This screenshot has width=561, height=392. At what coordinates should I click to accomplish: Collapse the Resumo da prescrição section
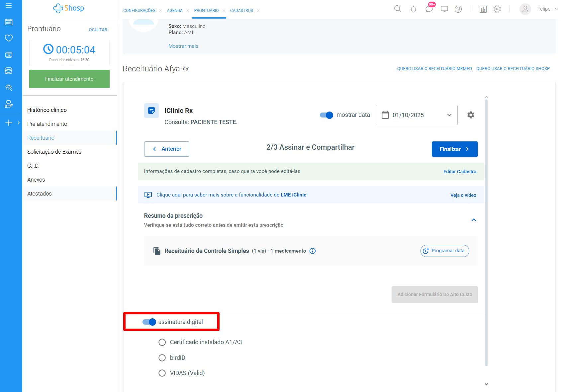click(474, 220)
